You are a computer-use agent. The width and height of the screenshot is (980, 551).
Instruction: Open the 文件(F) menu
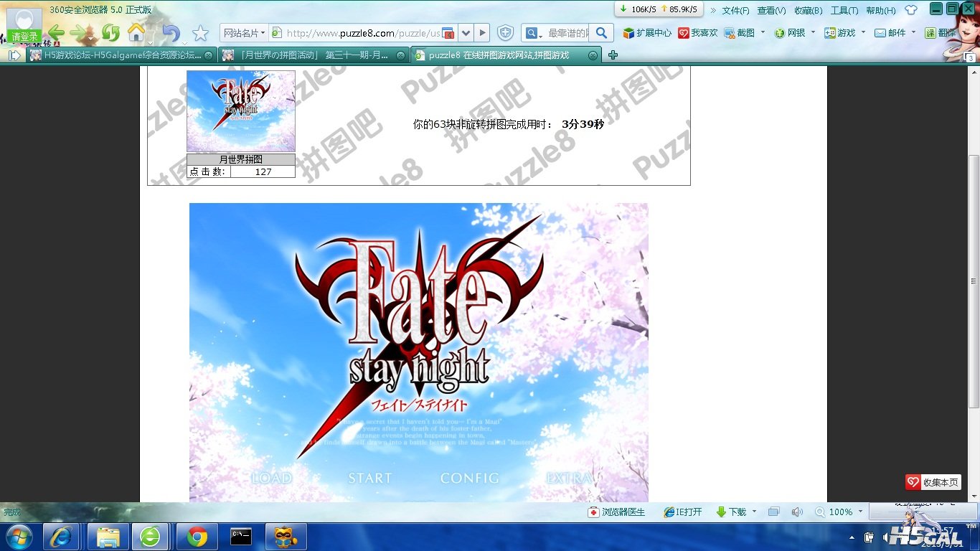[735, 11]
